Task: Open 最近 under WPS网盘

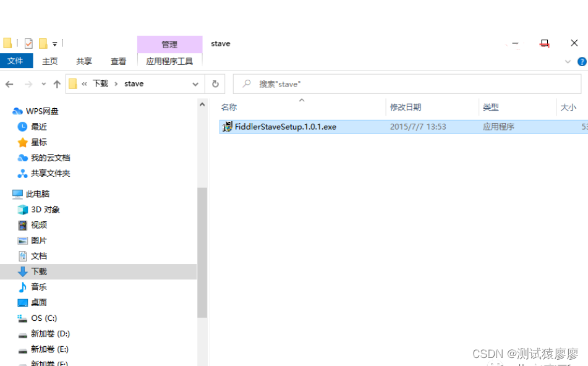Action: (38, 127)
